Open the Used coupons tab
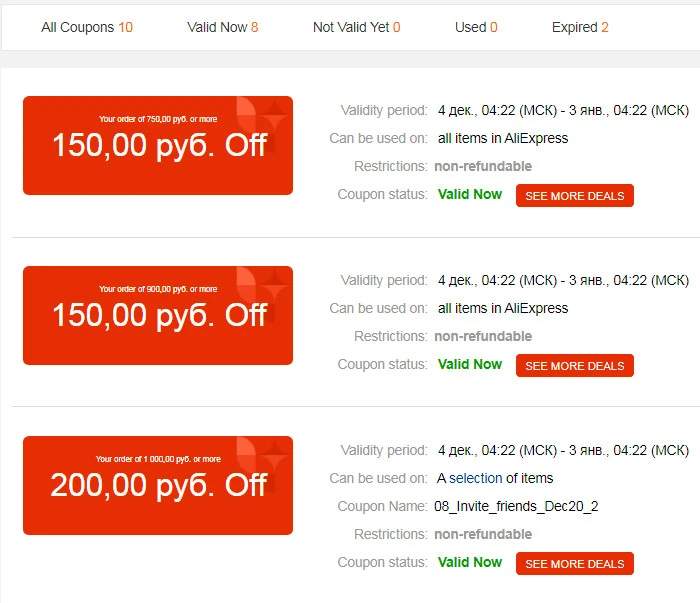The width and height of the screenshot is (700, 603). click(x=476, y=27)
